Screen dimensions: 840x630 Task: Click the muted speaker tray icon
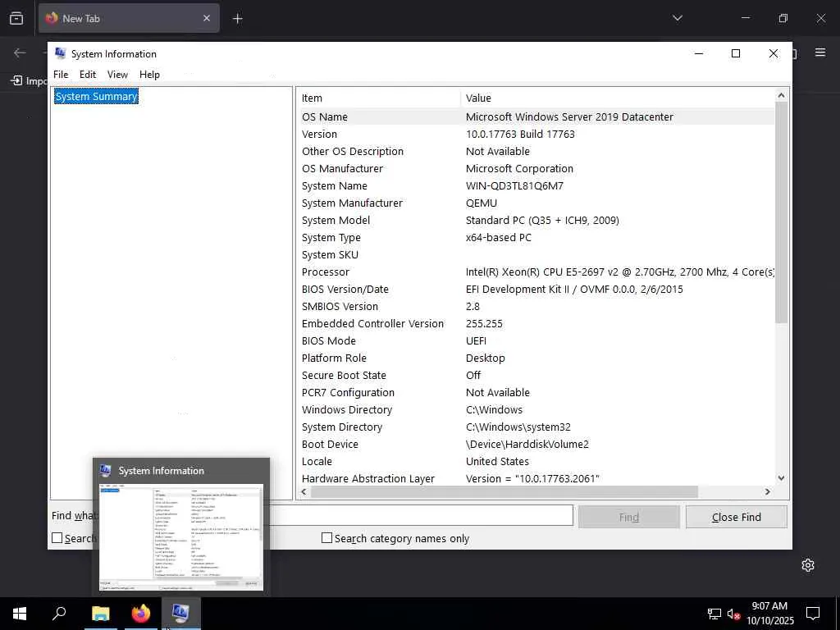(733, 614)
